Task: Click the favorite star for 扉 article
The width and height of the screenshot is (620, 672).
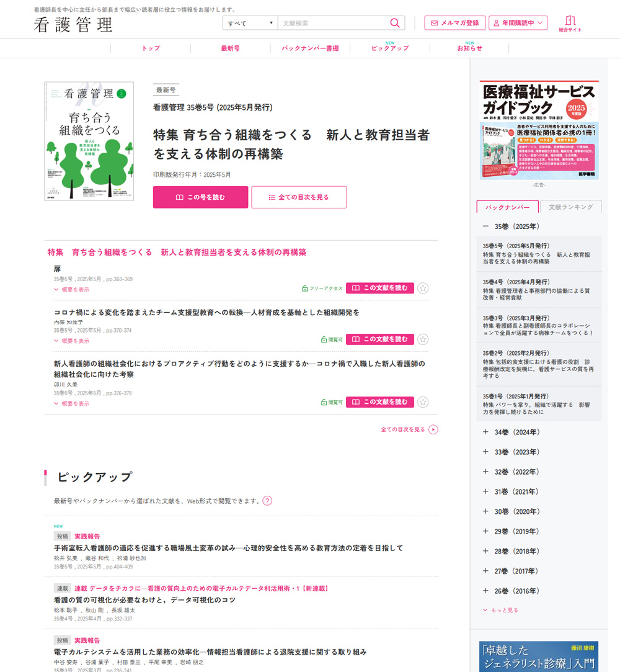Action: [423, 288]
